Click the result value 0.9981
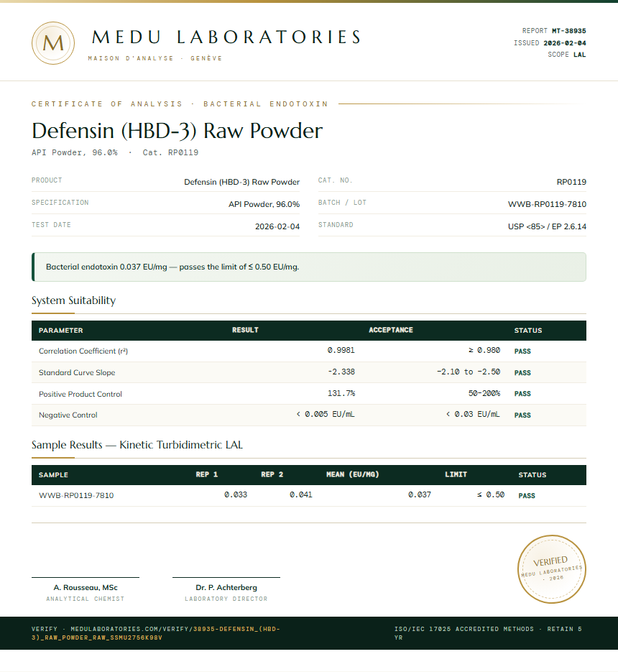618x672 pixels. tap(341, 350)
